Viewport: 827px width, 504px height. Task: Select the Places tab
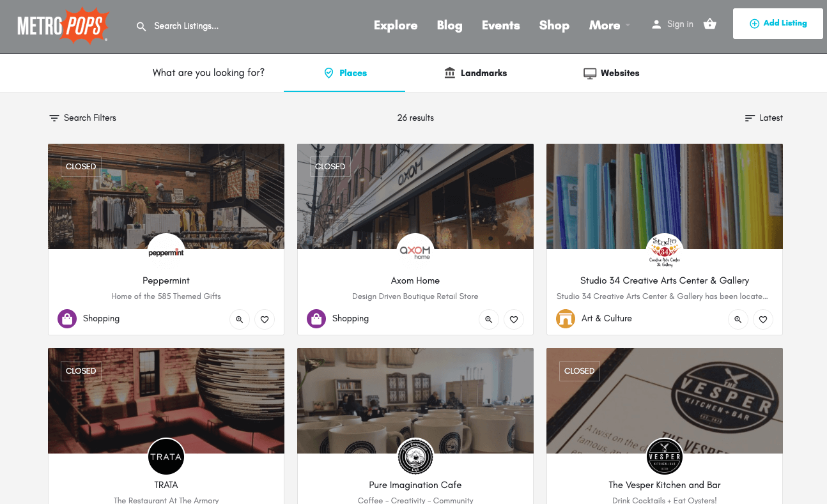pyautogui.click(x=344, y=73)
